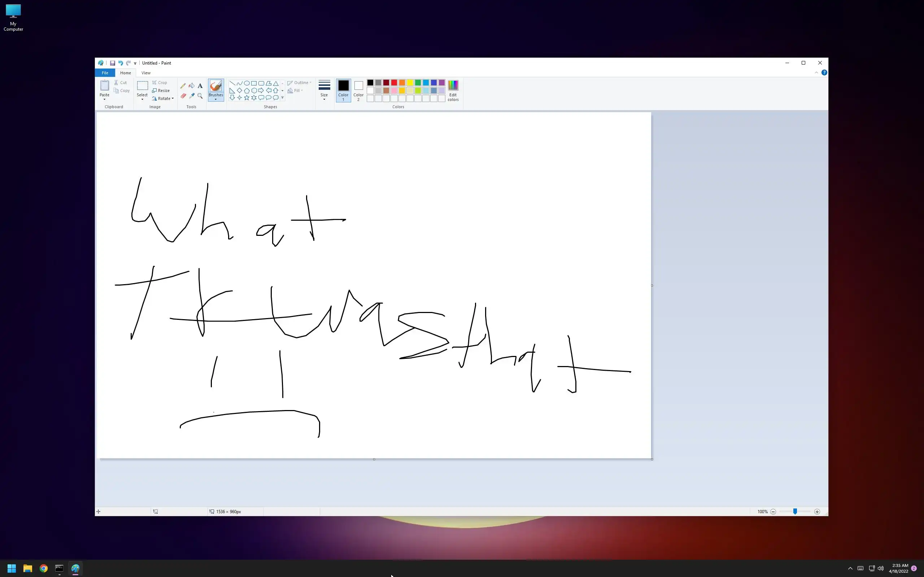924x577 pixels.
Task: Open the File menu
Action: pos(105,73)
